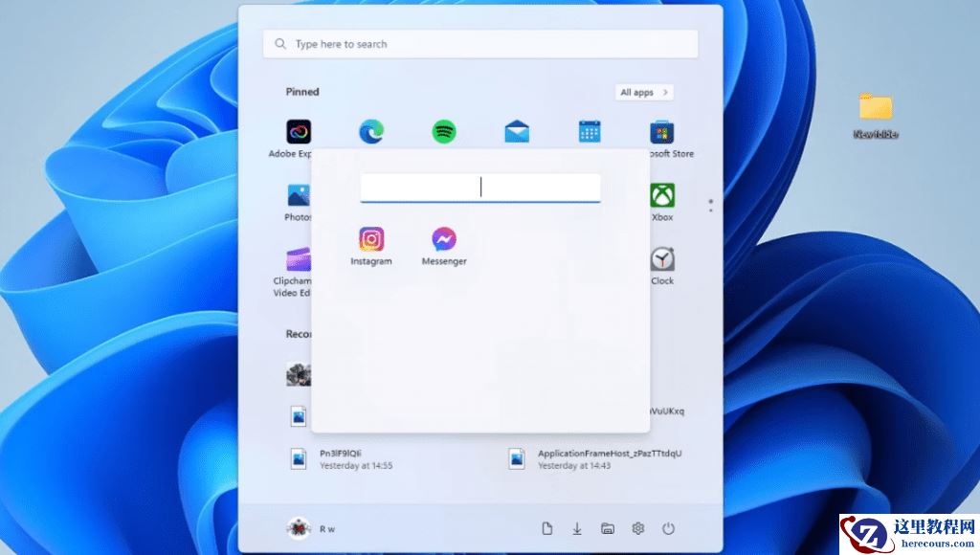Image resolution: width=980 pixels, height=555 pixels.
Task: Open the Mail app
Action: pyautogui.click(x=517, y=132)
